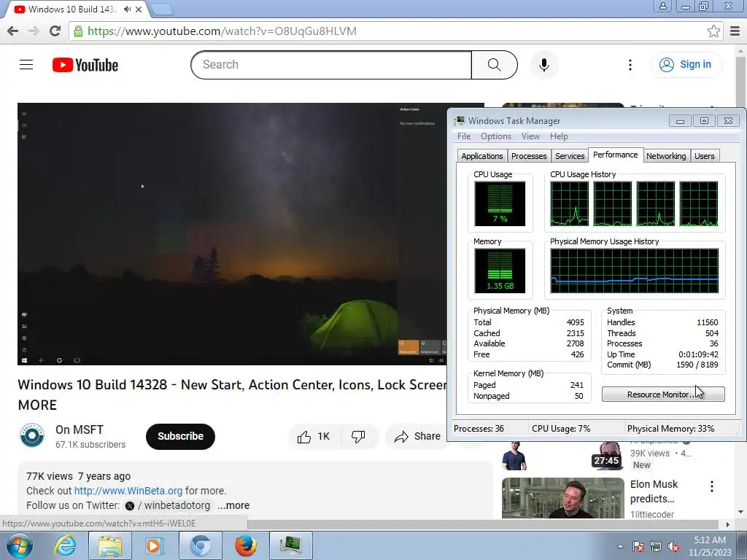Click the Task Manager taskbar button
Screen dimensions: 747x560
pos(290,545)
